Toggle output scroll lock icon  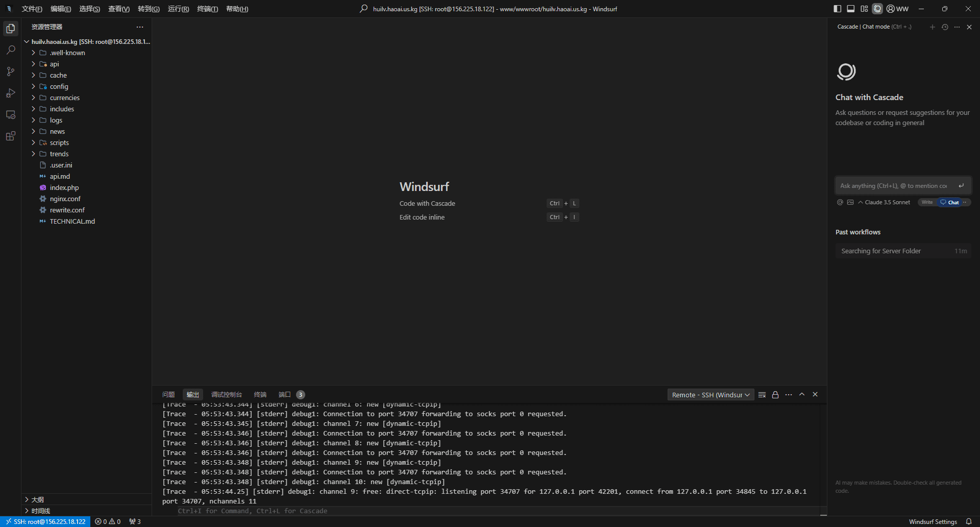pyautogui.click(x=775, y=395)
